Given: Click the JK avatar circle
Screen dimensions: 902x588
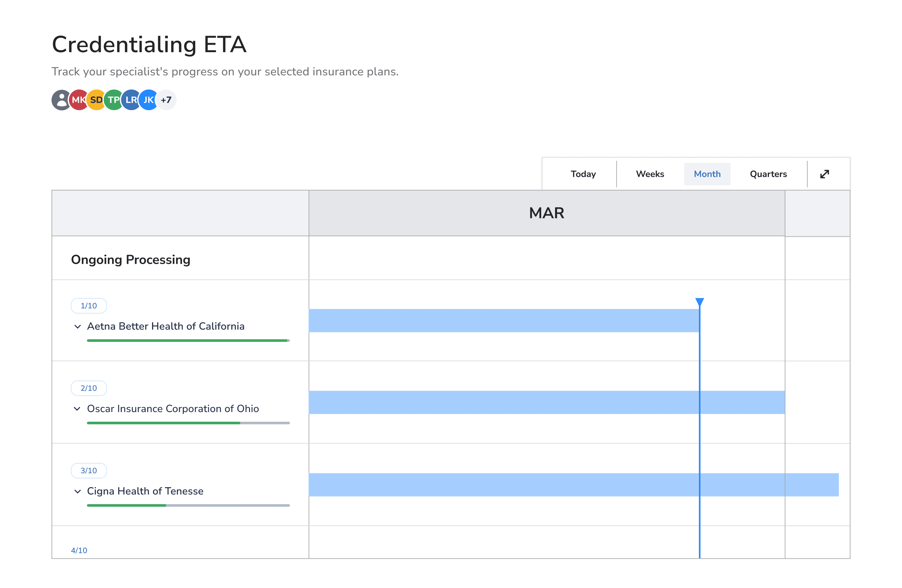Looking at the screenshot, I should [148, 100].
